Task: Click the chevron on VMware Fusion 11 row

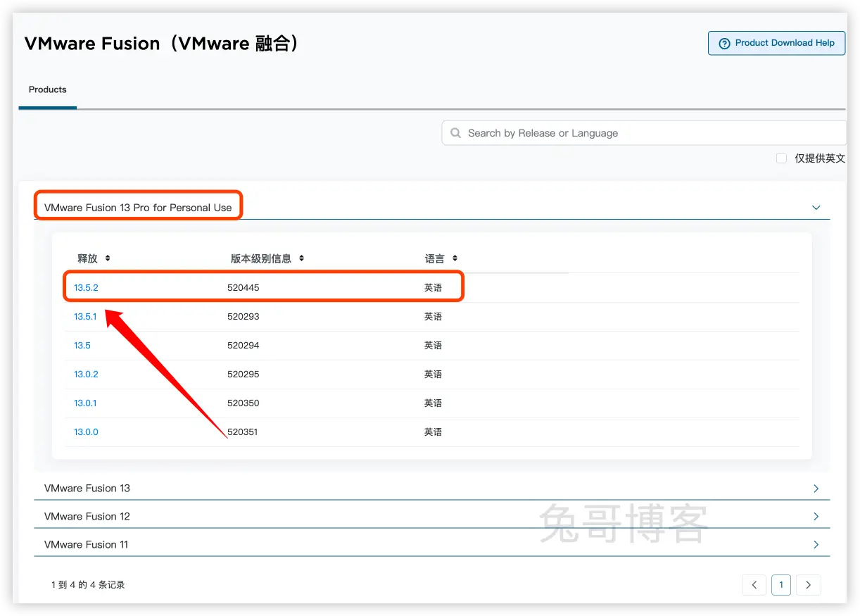Action: (x=816, y=545)
